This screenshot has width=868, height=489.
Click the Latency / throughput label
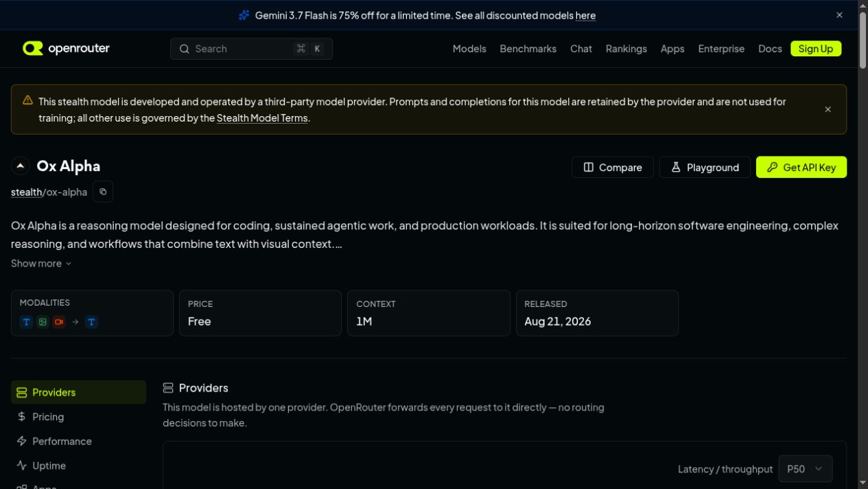(725, 469)
